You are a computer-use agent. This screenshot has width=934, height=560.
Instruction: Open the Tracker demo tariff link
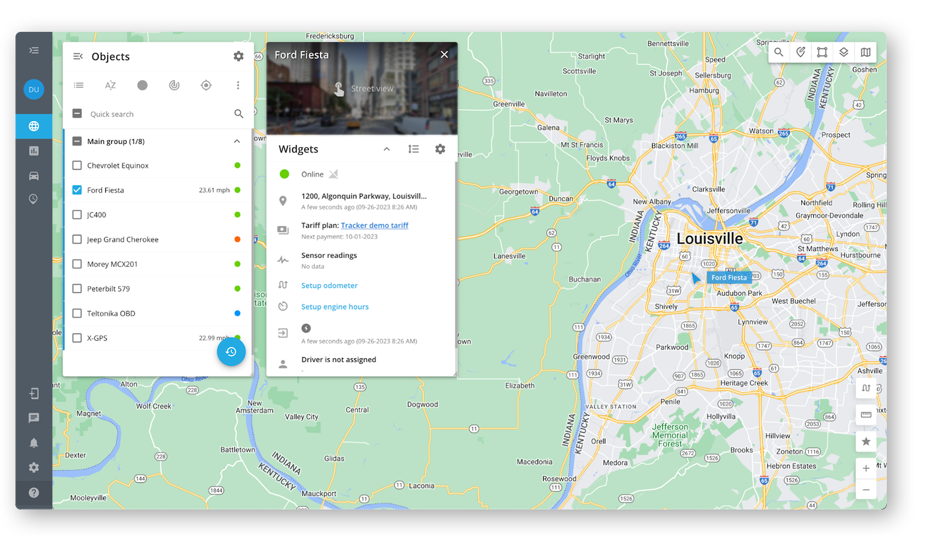click(x=375, y=225)
